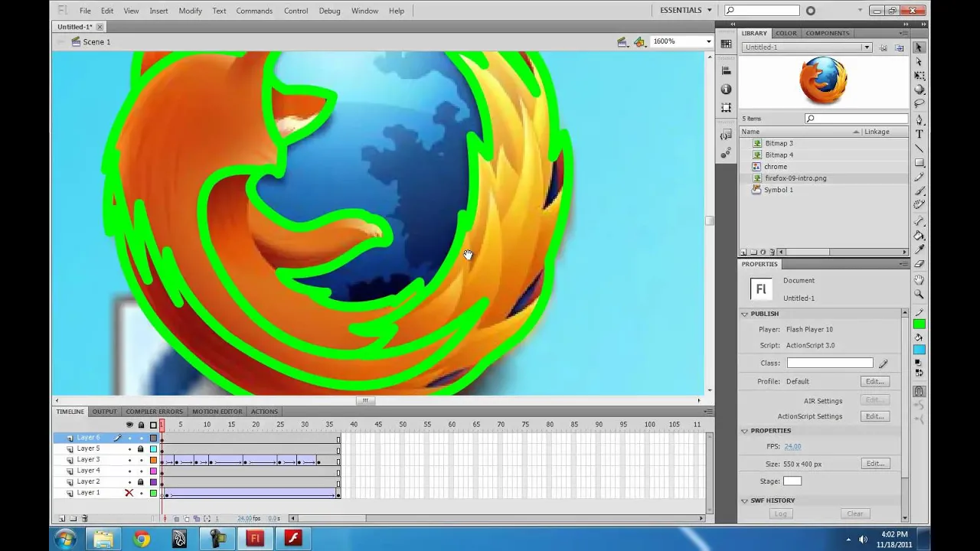980x551 pixels.
Task: Open the Properties panel options menu
Action: [904, 264]
